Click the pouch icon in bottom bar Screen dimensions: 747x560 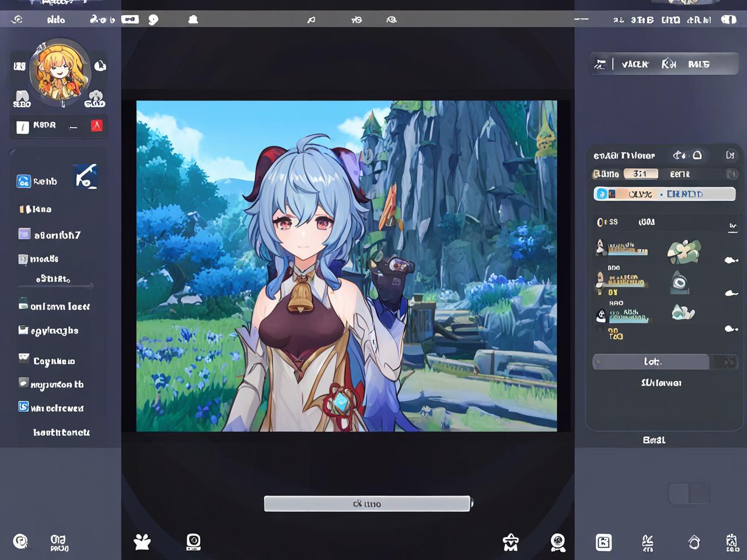(x=694, y=542)
